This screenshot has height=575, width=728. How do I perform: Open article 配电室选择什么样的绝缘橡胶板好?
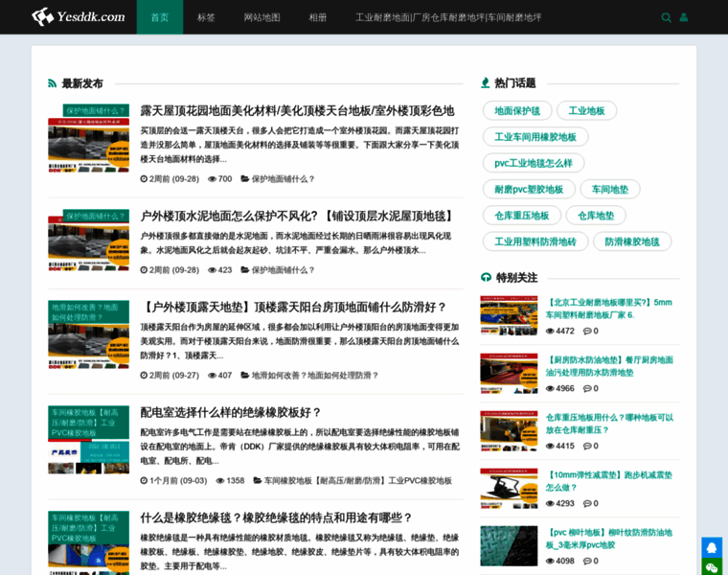[231, 412]
